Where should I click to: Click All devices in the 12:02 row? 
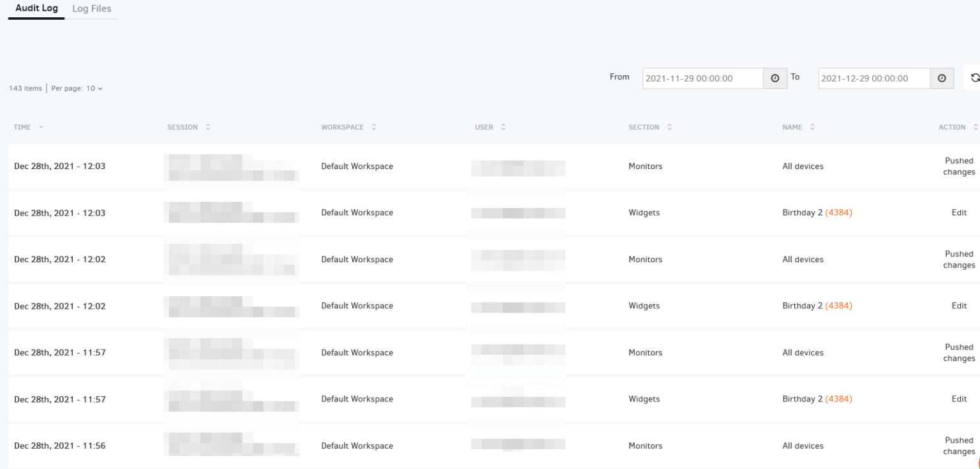(803, 260)
